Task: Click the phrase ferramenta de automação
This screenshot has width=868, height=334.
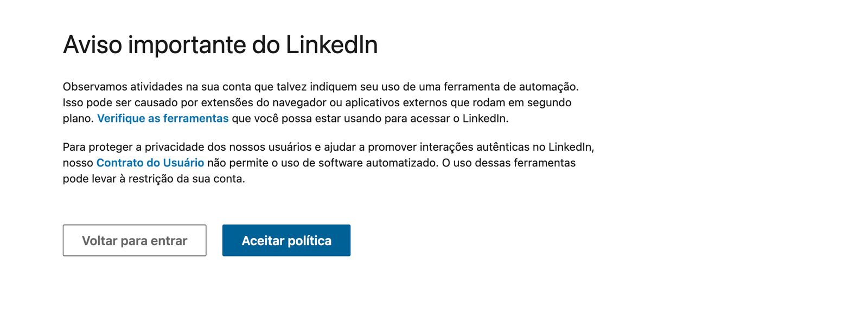Action: [510, 87]
